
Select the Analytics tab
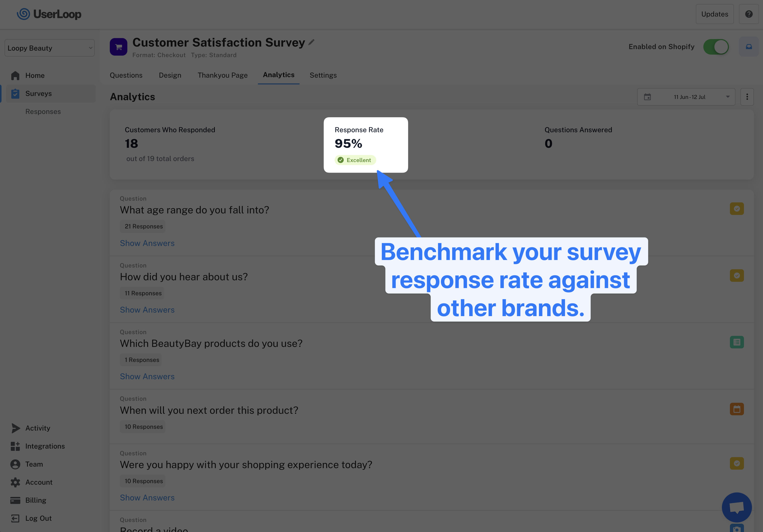(278, 75)
